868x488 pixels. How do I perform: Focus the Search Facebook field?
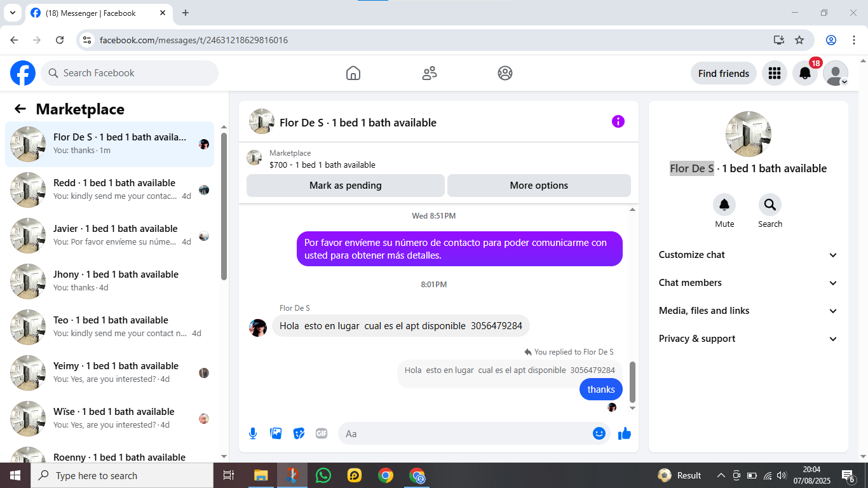click(x=130, y=73)
